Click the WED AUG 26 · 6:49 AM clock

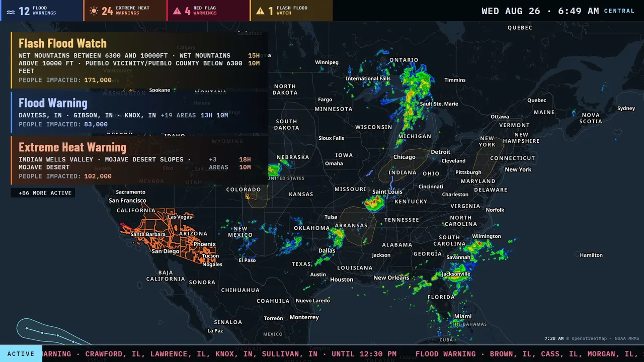540,11
